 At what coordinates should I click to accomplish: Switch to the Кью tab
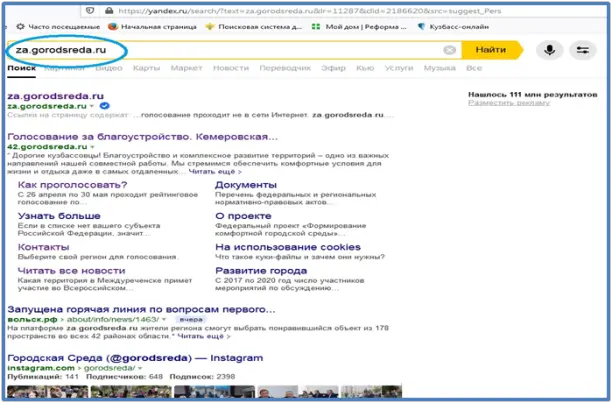(365, 68)
